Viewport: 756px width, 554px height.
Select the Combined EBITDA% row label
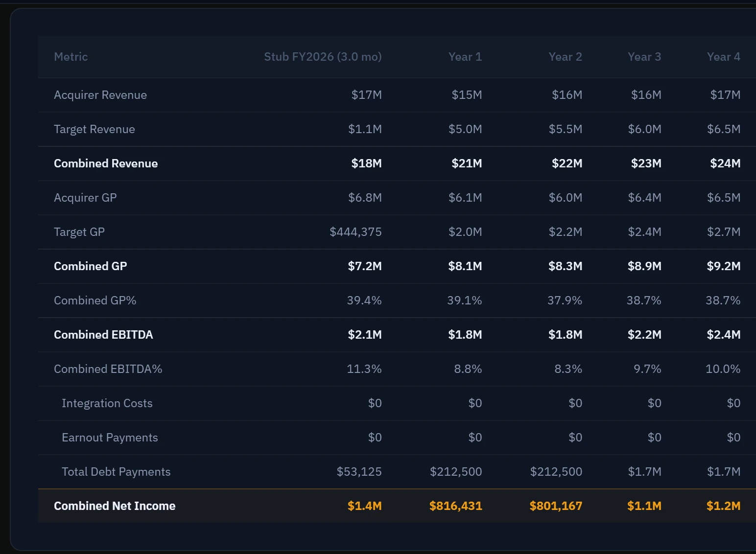[x=108, y=369]
